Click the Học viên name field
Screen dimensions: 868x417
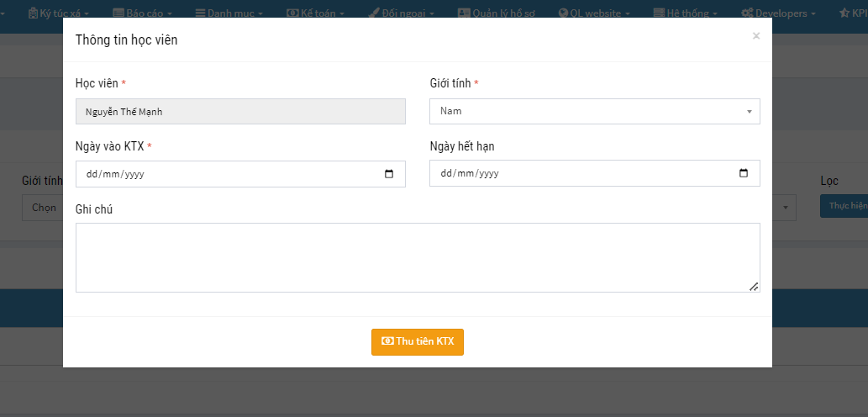pos(240,111)
